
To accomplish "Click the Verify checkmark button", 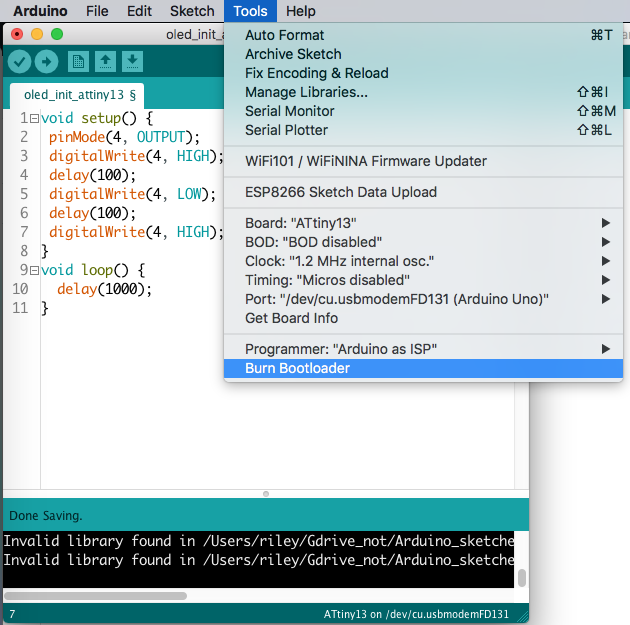I will (x=19, y=61).
